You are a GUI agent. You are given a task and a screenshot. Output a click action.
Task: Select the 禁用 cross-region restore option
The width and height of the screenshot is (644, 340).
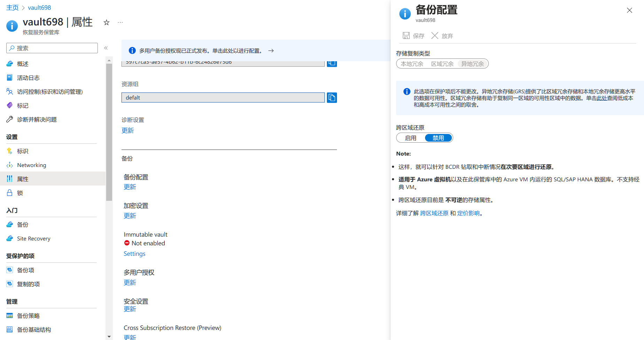coord(438,138)
